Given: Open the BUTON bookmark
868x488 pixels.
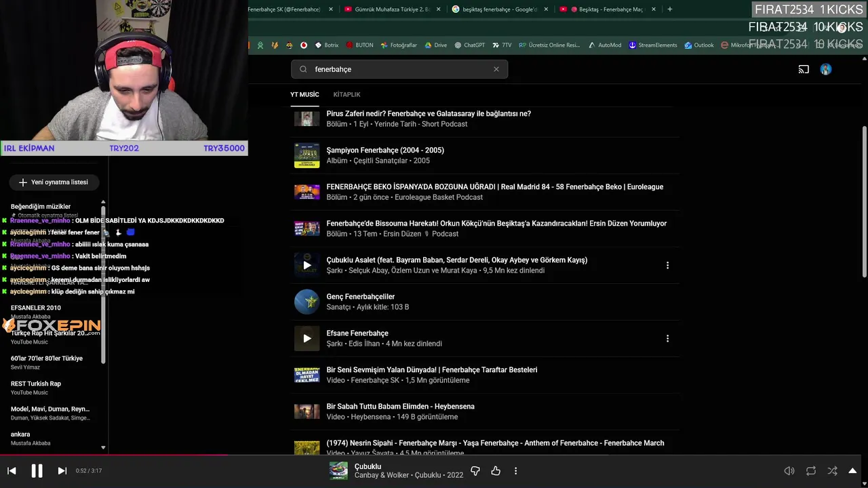Looking at the screenshot, I should [359, 45].
